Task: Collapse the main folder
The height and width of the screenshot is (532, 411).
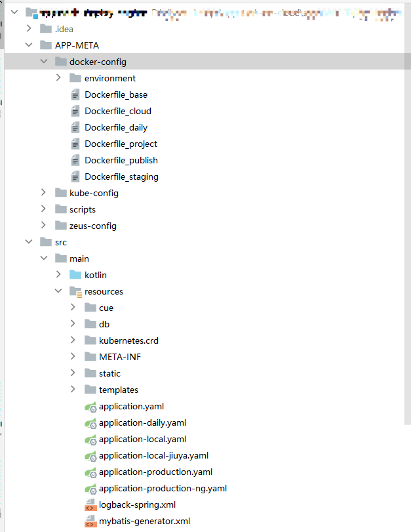Action: 44,258
